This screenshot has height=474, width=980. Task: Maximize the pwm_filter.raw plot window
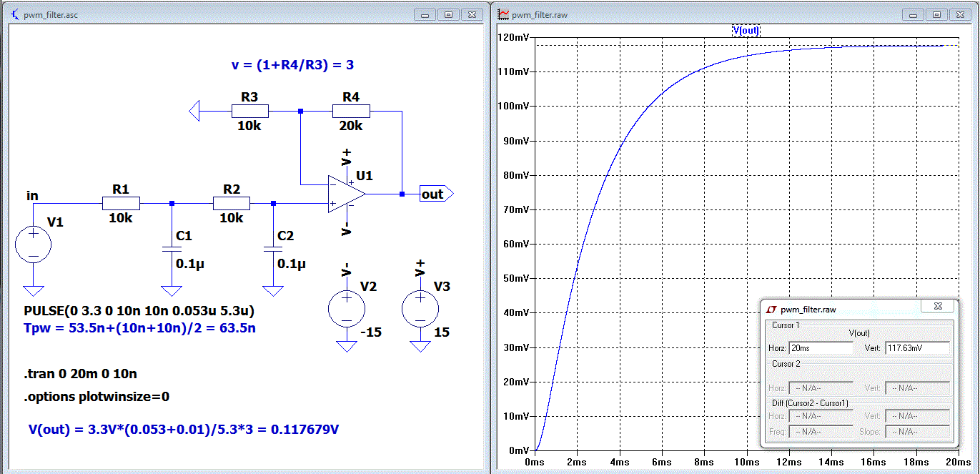pyautogui.click(x=936, y=14)
